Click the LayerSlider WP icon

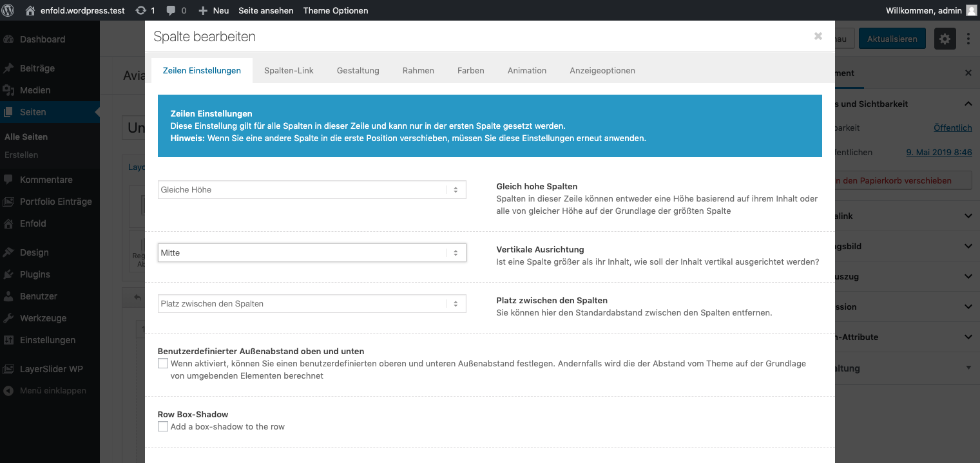[x=8, y=369]
